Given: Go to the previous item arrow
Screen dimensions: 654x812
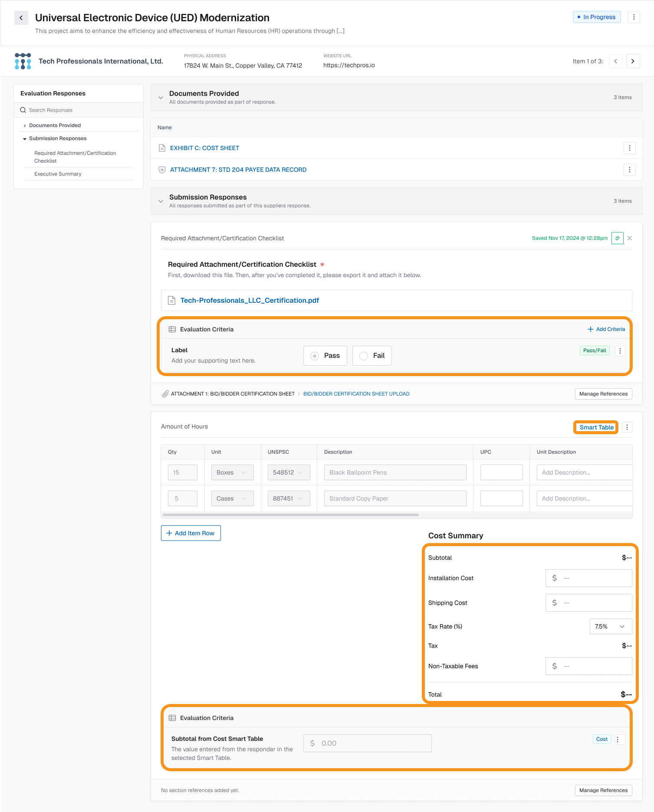Looking at the screenshot, I should pyautogui.click(x=615, y=61).
